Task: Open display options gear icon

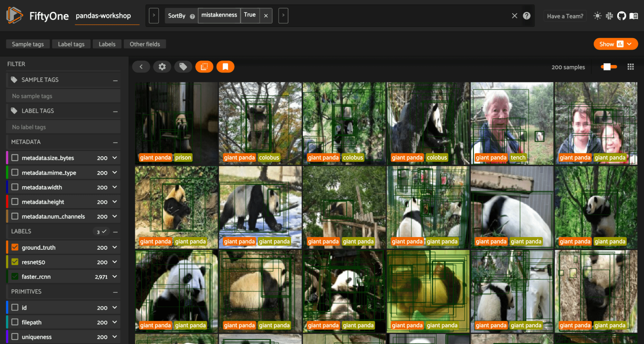Action: tap(162, 67)
